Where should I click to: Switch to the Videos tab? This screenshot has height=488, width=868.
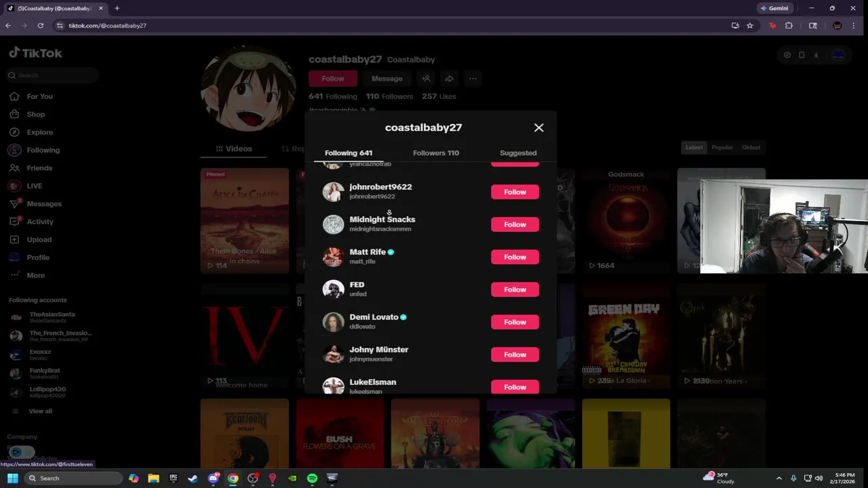[234, 148]
